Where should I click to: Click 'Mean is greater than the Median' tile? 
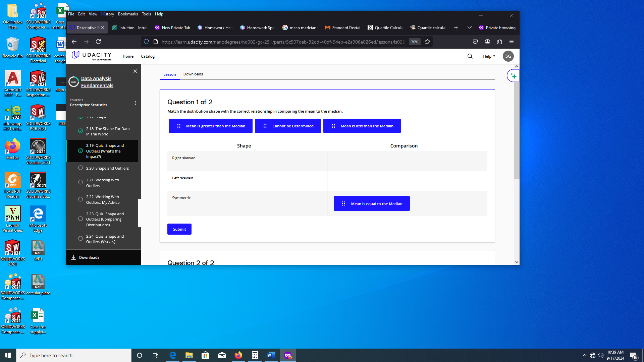point(211,126)
